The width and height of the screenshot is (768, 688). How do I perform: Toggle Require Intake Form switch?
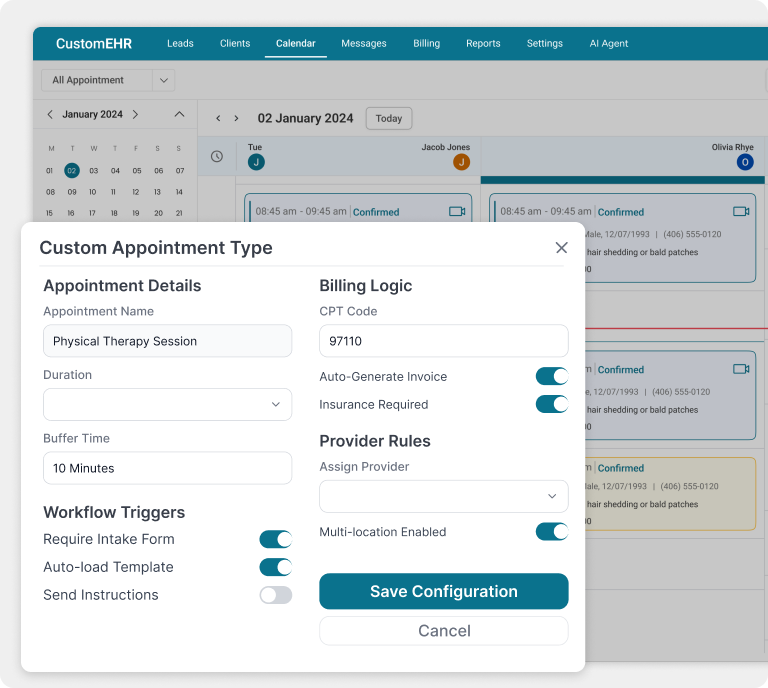coord(276,539)
